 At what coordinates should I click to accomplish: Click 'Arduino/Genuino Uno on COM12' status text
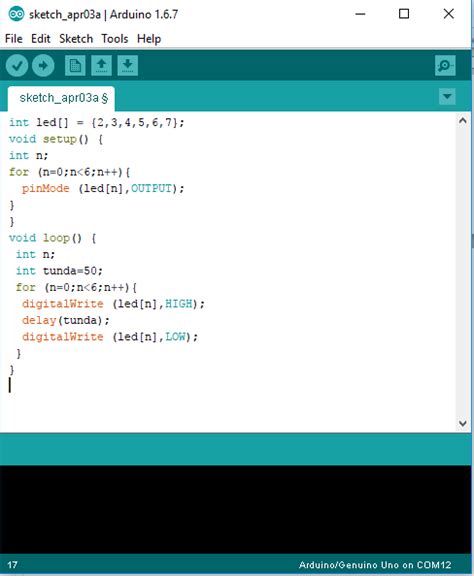pyautogui.click(x=375, y=565)
